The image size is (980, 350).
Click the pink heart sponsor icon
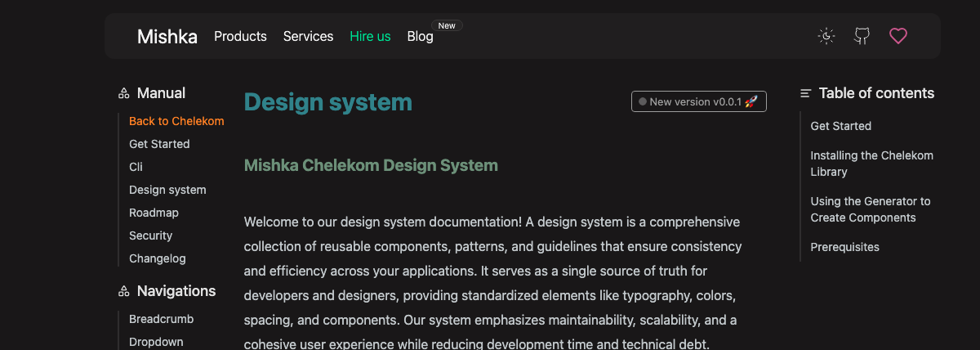click(898, 36)
